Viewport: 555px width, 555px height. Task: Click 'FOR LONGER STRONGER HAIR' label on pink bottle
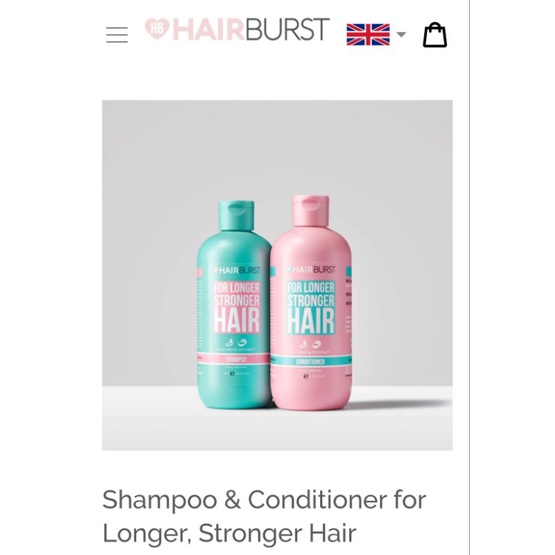pyautogui.click(x=311, y=308)
